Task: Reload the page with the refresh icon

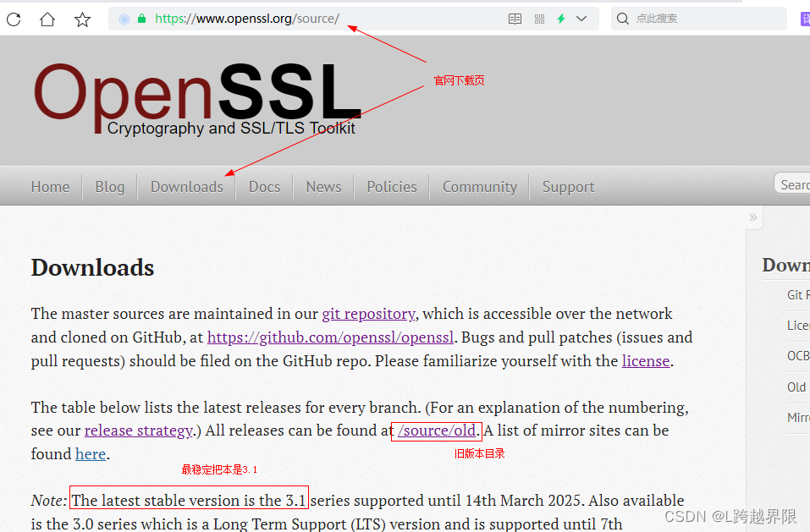Action: point(14,18)
